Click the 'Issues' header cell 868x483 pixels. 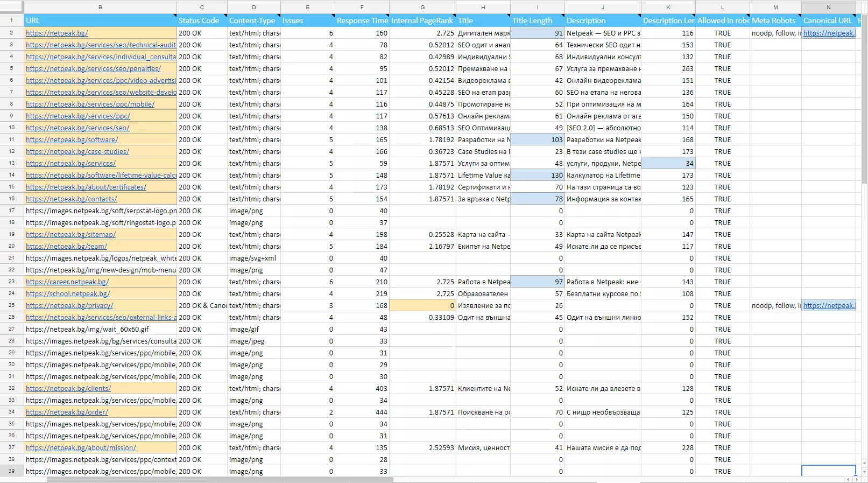(308, 20)
